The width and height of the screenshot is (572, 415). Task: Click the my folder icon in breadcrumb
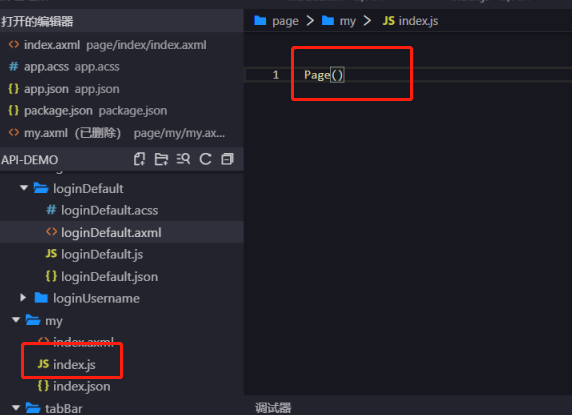[x=328, y=20]
